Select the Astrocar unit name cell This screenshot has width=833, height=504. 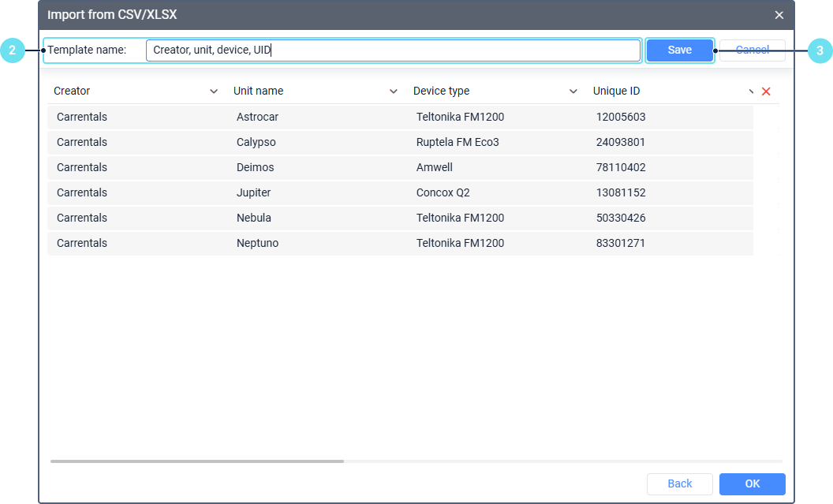[257, 117]
